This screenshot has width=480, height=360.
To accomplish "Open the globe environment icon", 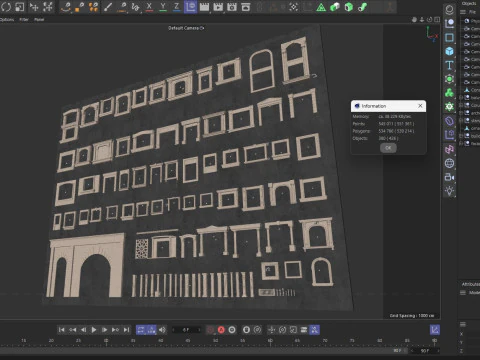I will click(449, 163).
